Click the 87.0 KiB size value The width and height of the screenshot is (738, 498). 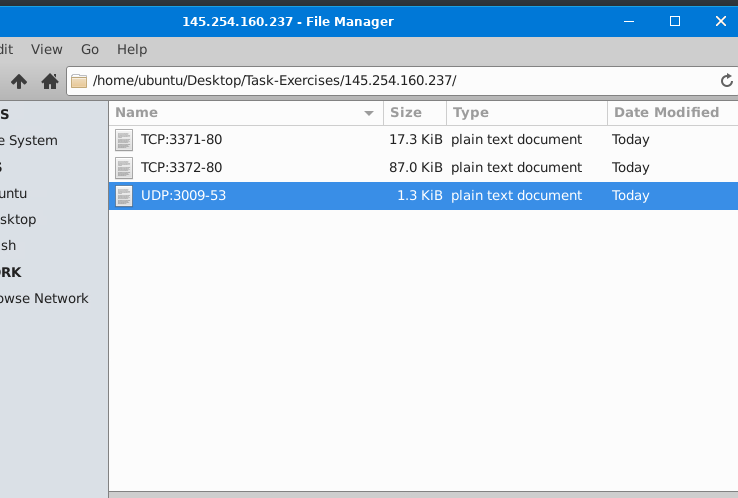coord(416,168)
